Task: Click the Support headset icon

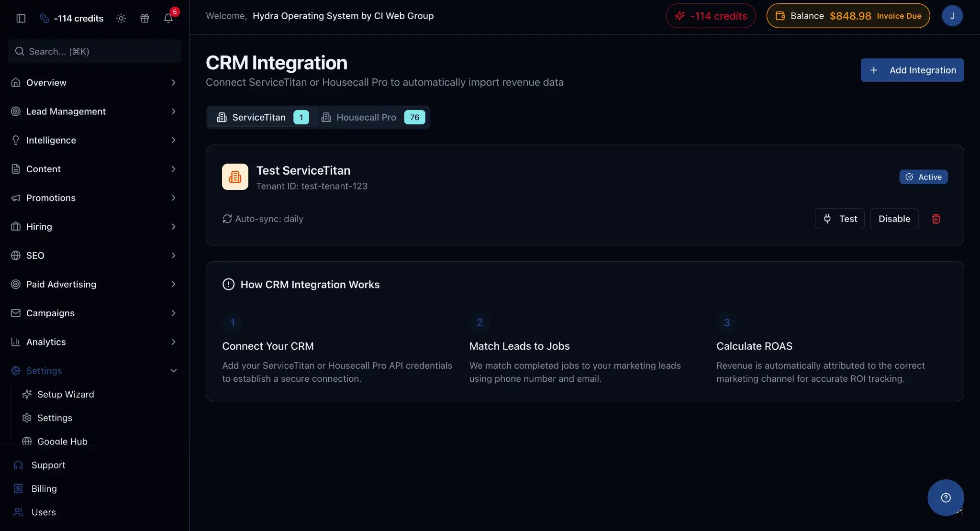Action: (18, 465)
